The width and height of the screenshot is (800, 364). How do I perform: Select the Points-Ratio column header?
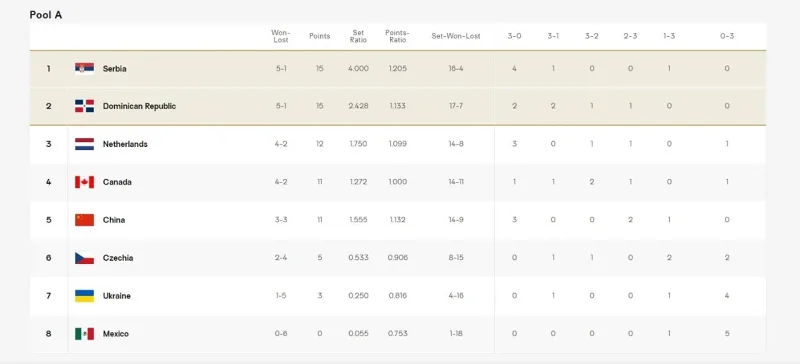click(397, 36)
